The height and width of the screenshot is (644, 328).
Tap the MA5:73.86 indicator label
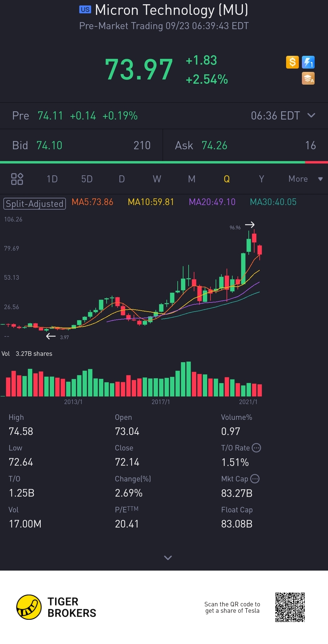(x=92, y=202)
